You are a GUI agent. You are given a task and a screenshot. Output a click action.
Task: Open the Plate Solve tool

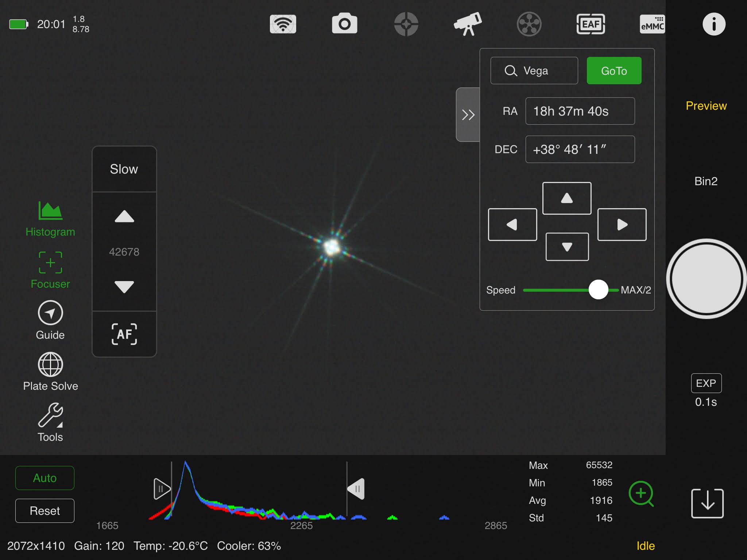tap(50, 372)
